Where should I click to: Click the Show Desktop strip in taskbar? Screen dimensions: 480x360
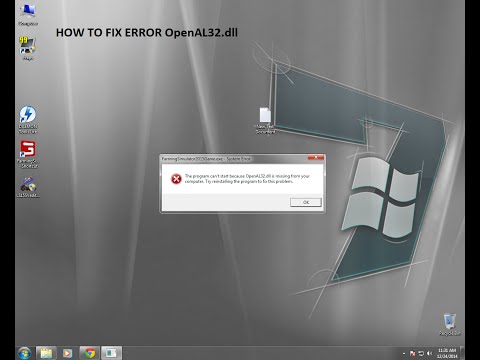coord(462,353)
